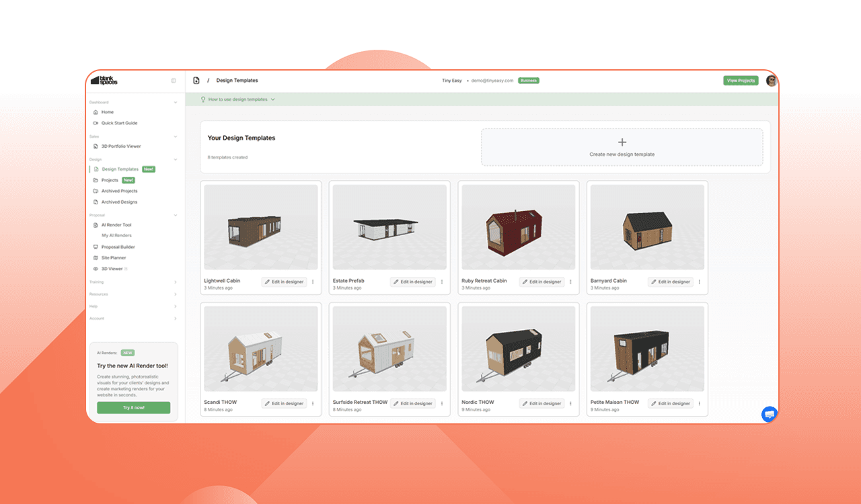The height and width of the screenshot is (504, 861).
Task: Click the Design Templates breadcrumb page icon
Action: coord(196,81)
